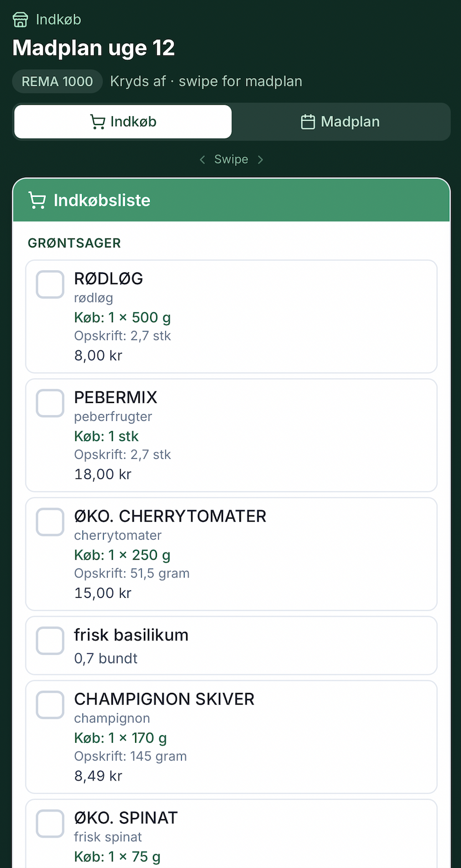Click the shopping cart icon in Indkøb tab

[x=98, y=122]
